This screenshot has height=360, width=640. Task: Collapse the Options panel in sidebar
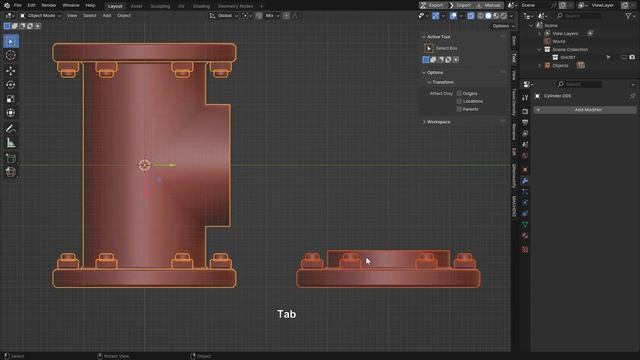[424, 73]
